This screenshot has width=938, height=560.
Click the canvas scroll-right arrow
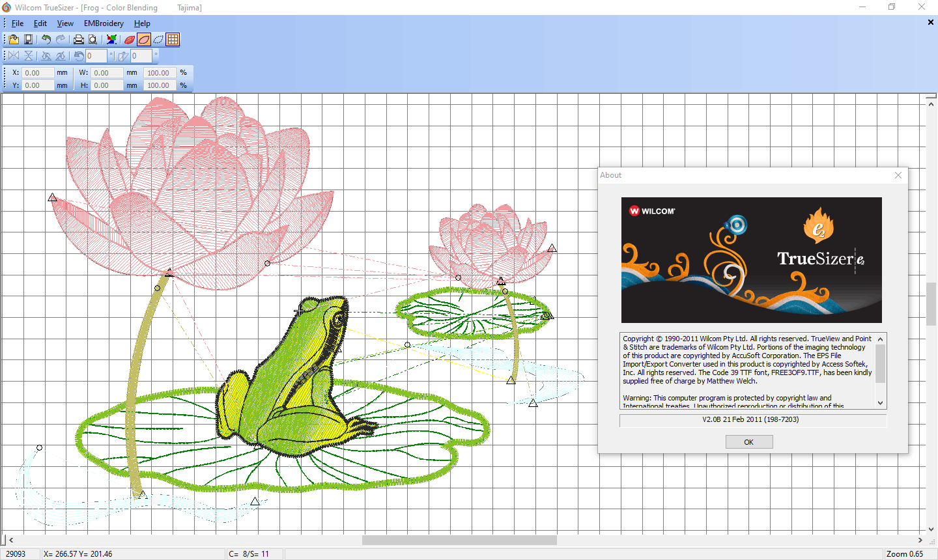pyautogui.click(x=920, y=540)
